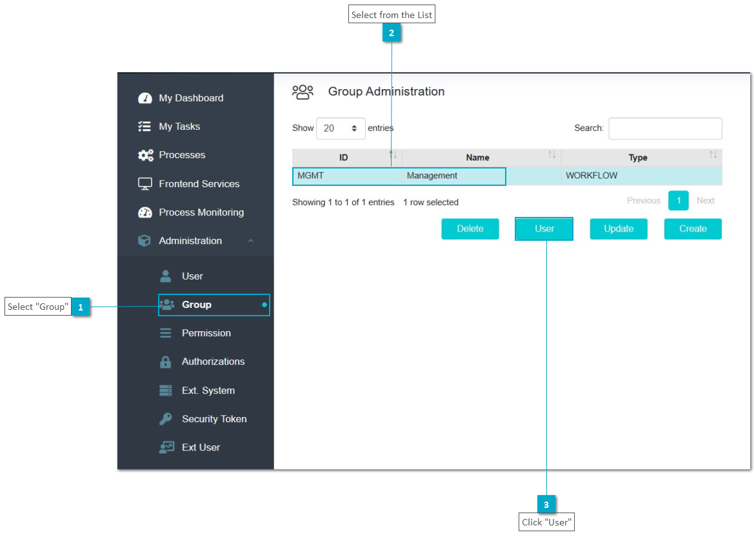Click the Frontend Services monitor icon
Image resolution: width=756 pixels, height=539 pixels.
(144, 184)
